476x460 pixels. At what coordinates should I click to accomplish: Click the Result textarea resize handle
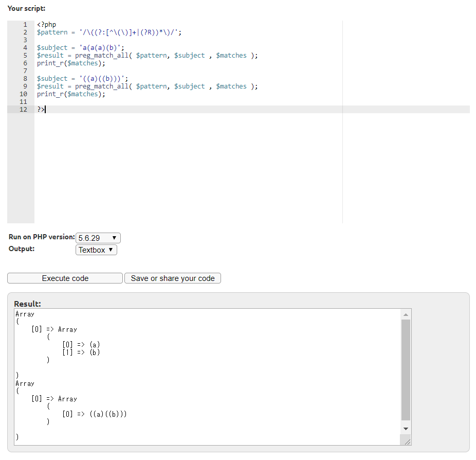pyautogui.click(x=408, y=442)
